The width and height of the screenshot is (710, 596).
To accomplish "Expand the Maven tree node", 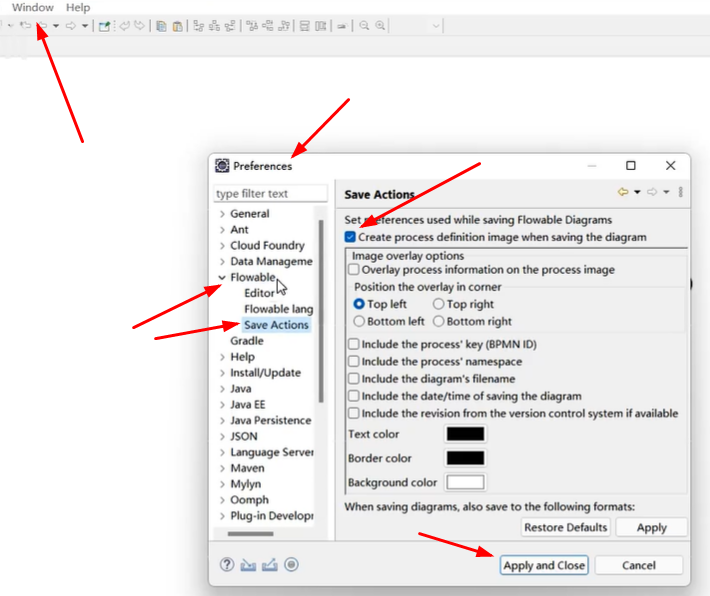I will click(222, 468).
